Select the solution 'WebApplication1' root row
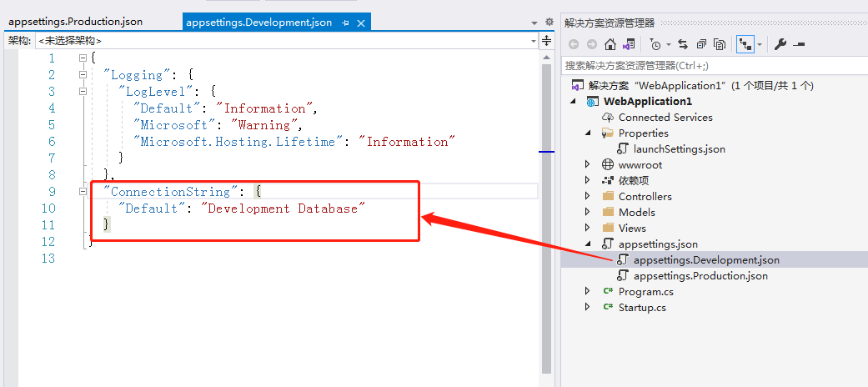The height and width of the screenshot is (387, 868). point(714,86)
